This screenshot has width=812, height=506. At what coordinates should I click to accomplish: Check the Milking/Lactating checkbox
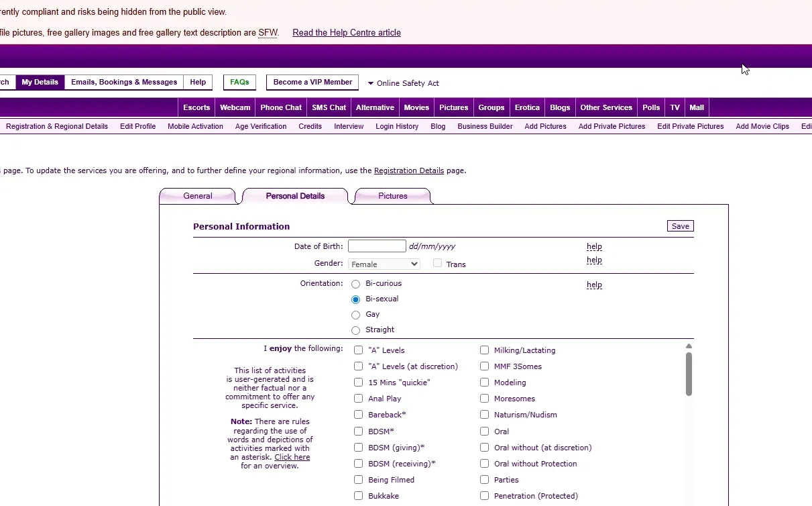coord(484,350)
